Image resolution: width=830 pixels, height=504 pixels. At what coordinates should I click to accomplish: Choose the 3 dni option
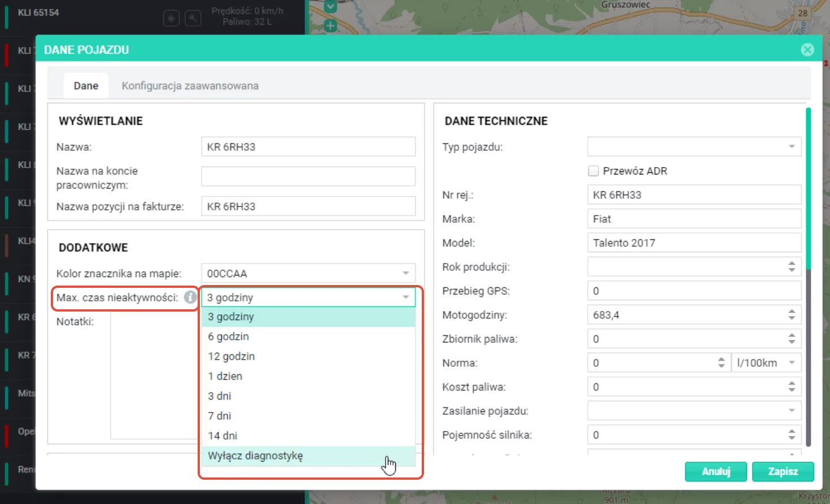(x=308, y=396)
